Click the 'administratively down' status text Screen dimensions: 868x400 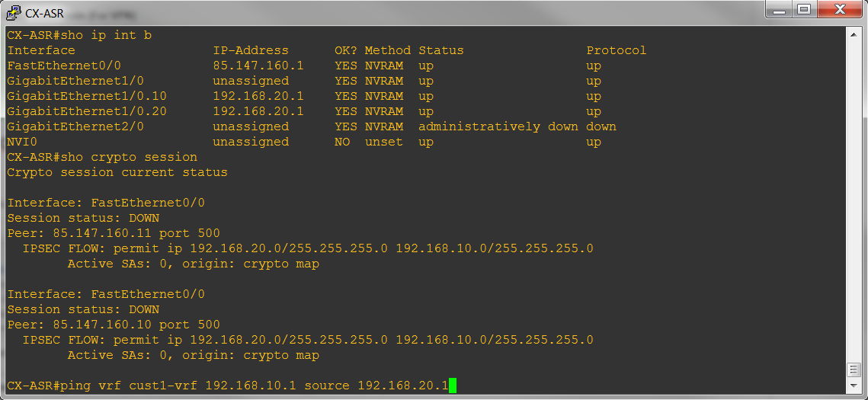(498, 126)
